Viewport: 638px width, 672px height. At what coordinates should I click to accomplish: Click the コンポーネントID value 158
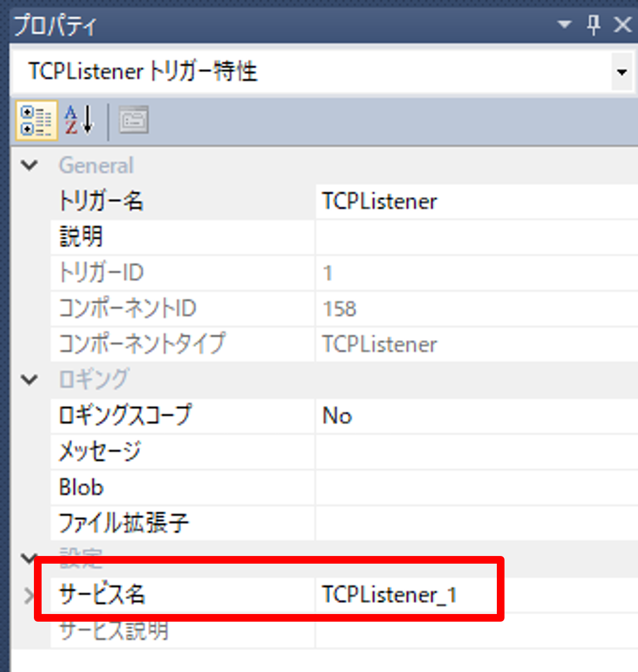[477, 308]
